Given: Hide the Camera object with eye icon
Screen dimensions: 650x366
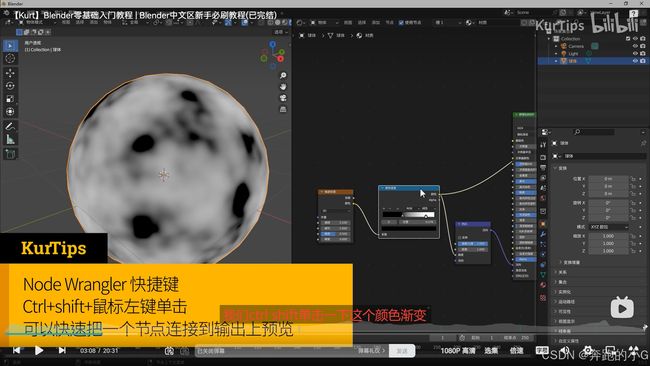Looking at the screenshot, I should (x=635, y=46).
